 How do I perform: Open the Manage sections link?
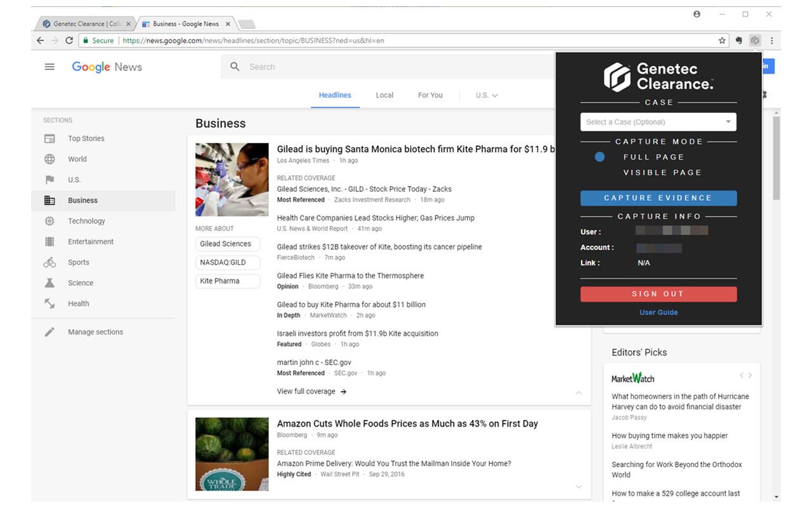[96, 332]
